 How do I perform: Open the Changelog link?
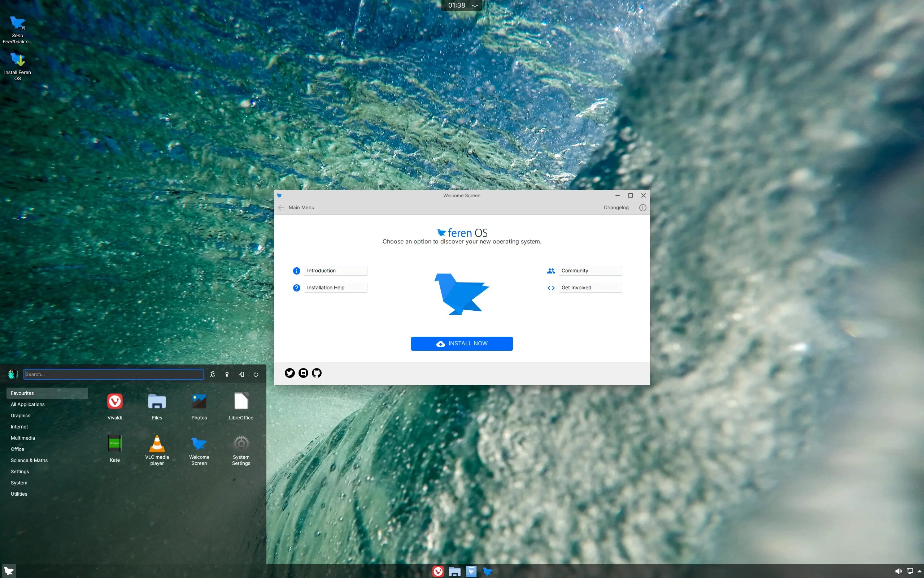click(616, 208)
